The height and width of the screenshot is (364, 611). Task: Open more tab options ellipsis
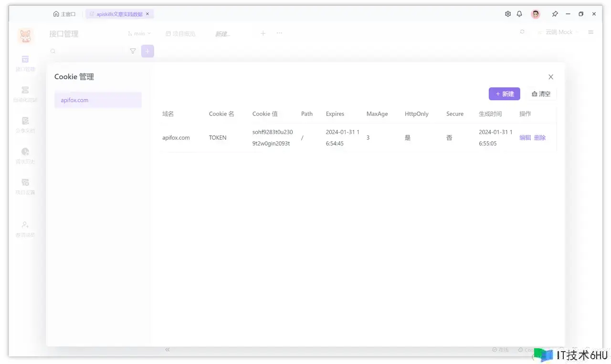click(279, 33)
